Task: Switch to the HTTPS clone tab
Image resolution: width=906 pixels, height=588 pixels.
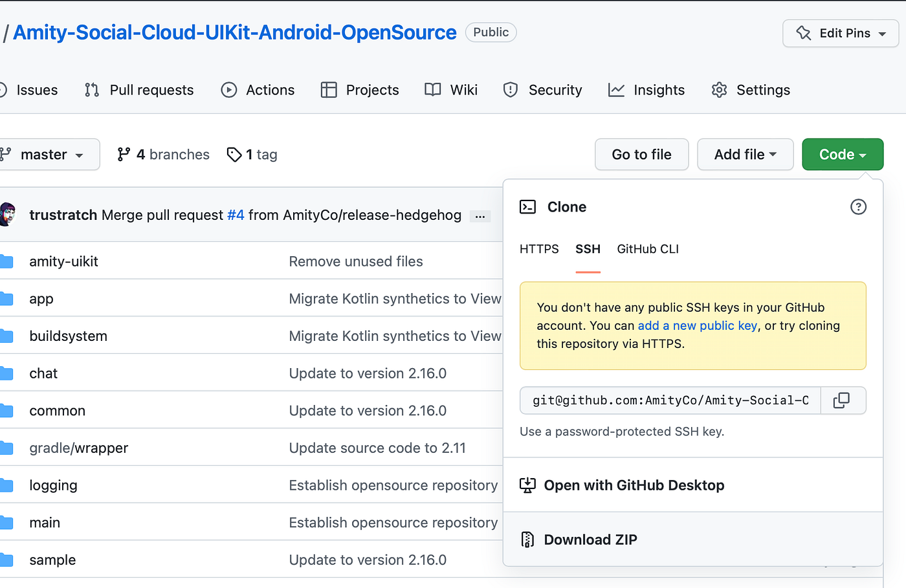Action: tap(539, 249)
